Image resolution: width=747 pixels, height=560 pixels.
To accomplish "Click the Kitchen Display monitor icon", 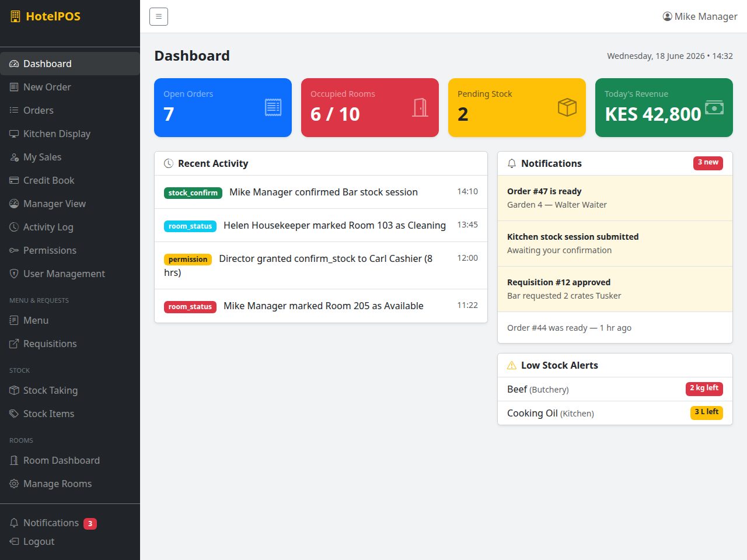I will [14, 134].
